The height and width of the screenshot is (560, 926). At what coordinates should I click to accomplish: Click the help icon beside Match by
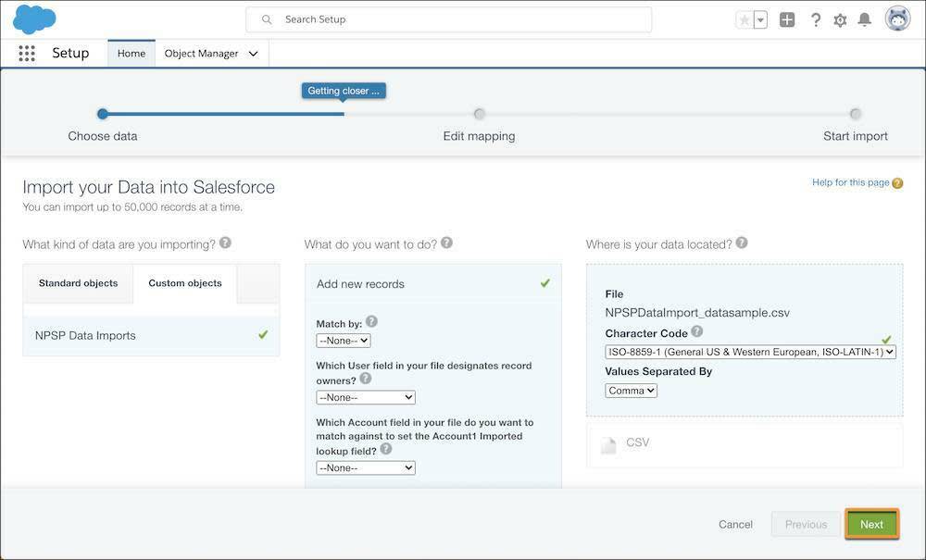tap(371, 321)
